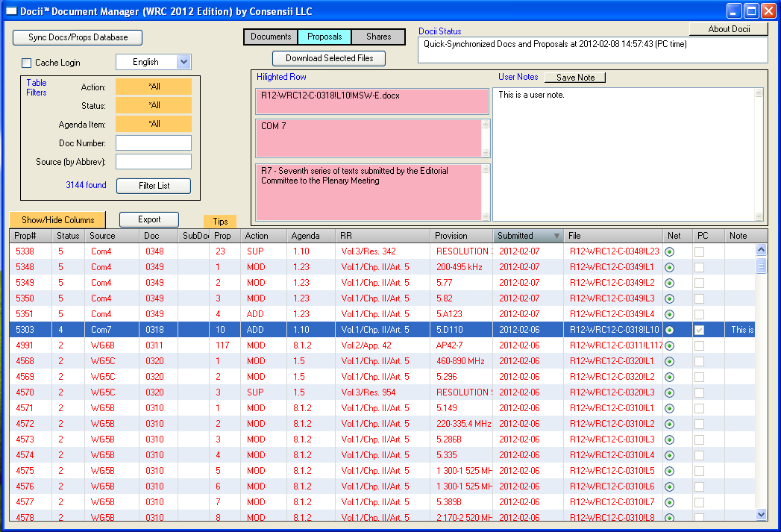Click the sort arrow on Submitted column
Viewport: 781px width, 532px height.
coord(556,236)
